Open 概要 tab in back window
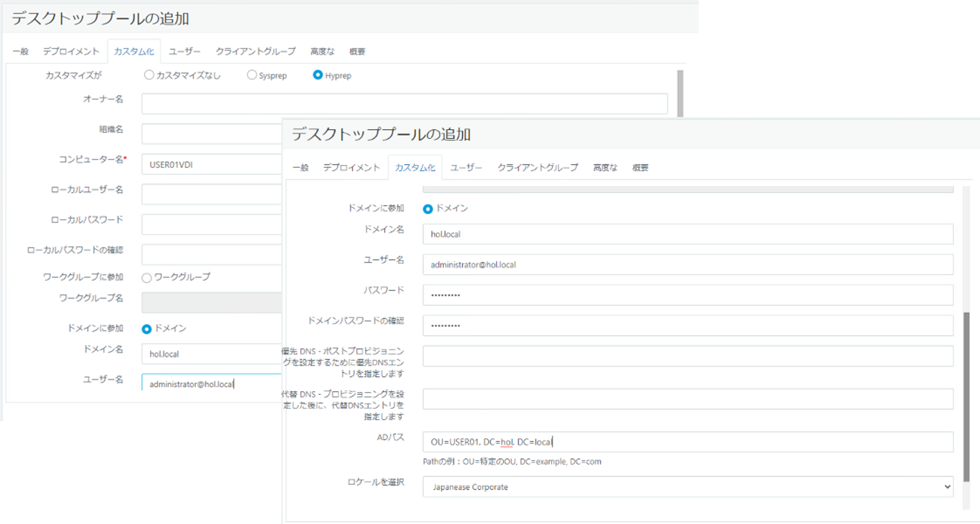The image size is (980, 524). [x=357, y=51]
